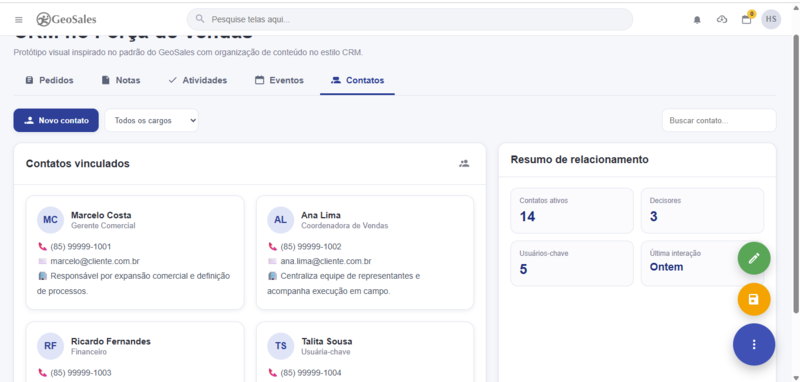Click Marcelo Costa's MC avatar
The width and height of the screenshot is (800, 382).
coord(50,220)
